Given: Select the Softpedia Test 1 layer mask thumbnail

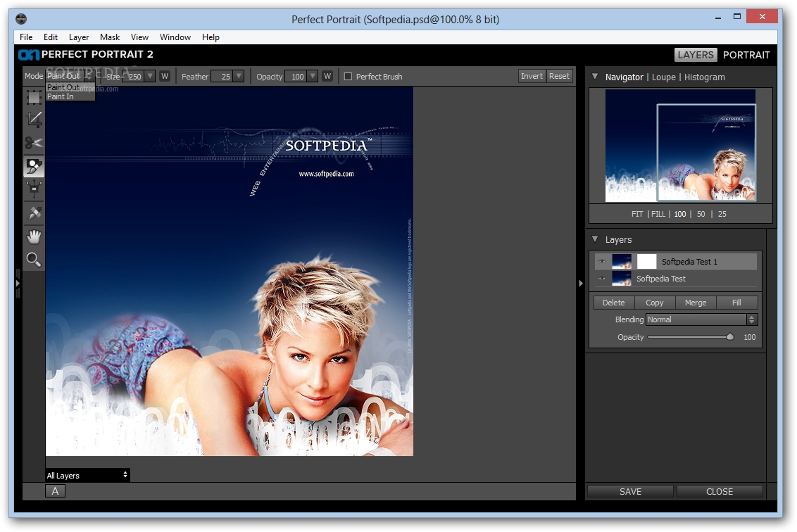Looking at the screenshot, I should [x=647, y=262].
